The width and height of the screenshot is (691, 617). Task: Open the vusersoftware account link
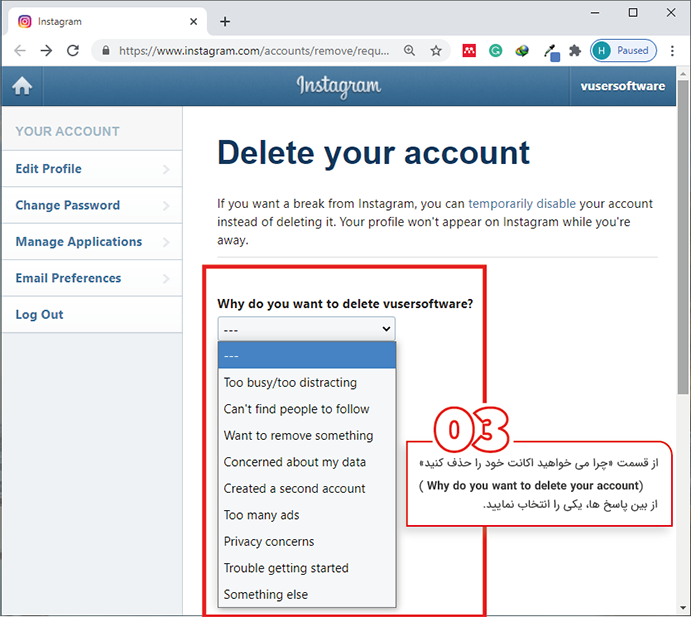(x=623, y=86)
